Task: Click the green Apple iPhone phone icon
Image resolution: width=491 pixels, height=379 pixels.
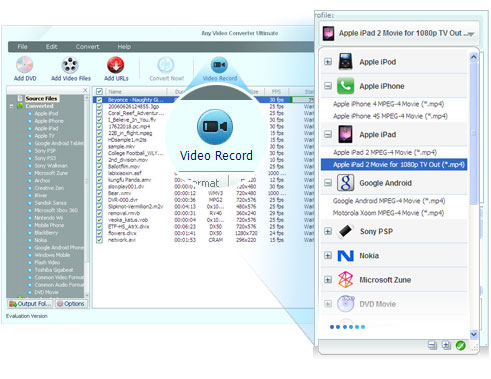Action: (345, 86)
